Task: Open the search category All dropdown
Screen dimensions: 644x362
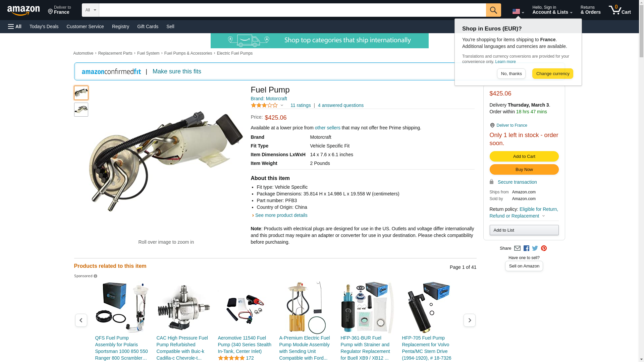Action: click(91, 10)
